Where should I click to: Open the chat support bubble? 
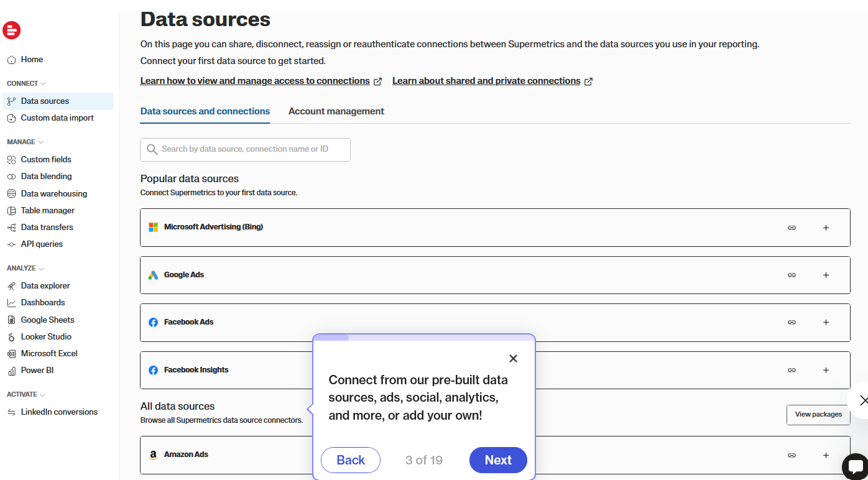(x=855, y=466)
